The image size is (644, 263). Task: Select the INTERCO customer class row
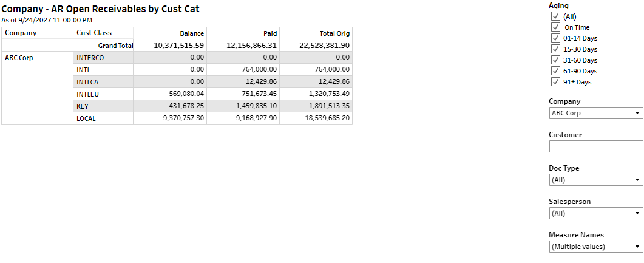click(90, 58)
